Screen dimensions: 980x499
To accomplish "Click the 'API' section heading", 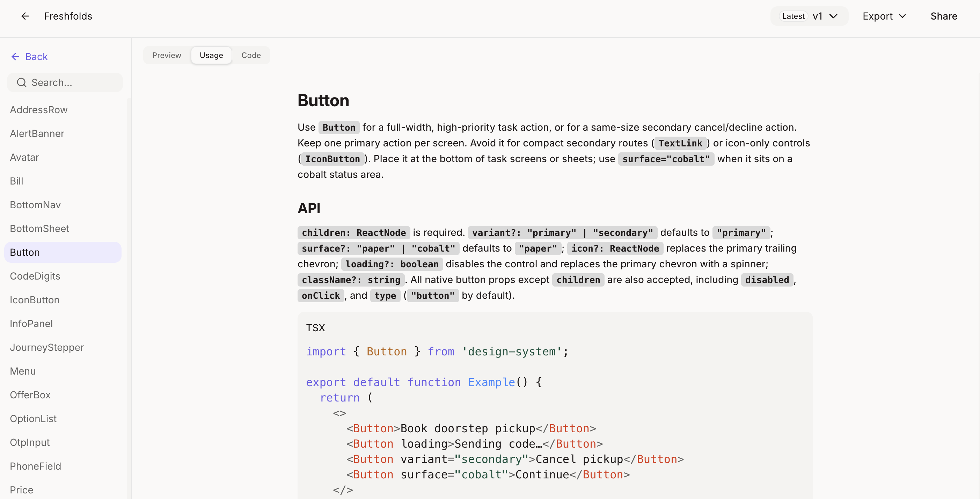I will click(309, 208).
